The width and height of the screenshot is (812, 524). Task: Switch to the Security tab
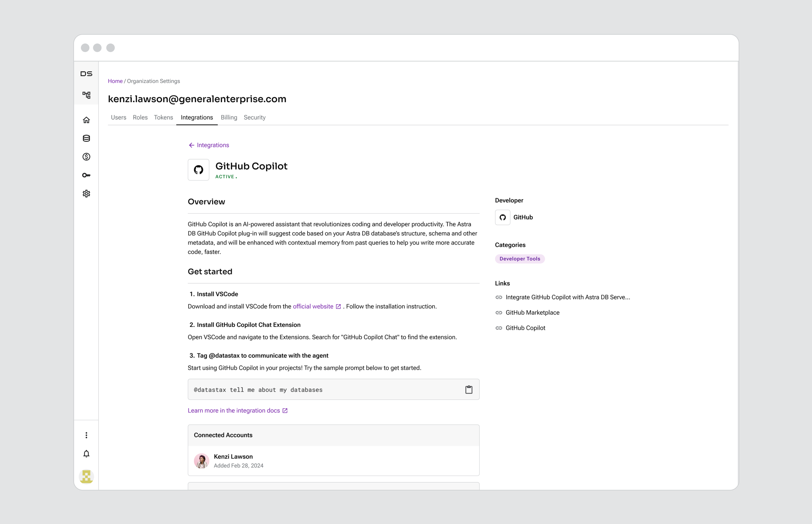(254, 117)
